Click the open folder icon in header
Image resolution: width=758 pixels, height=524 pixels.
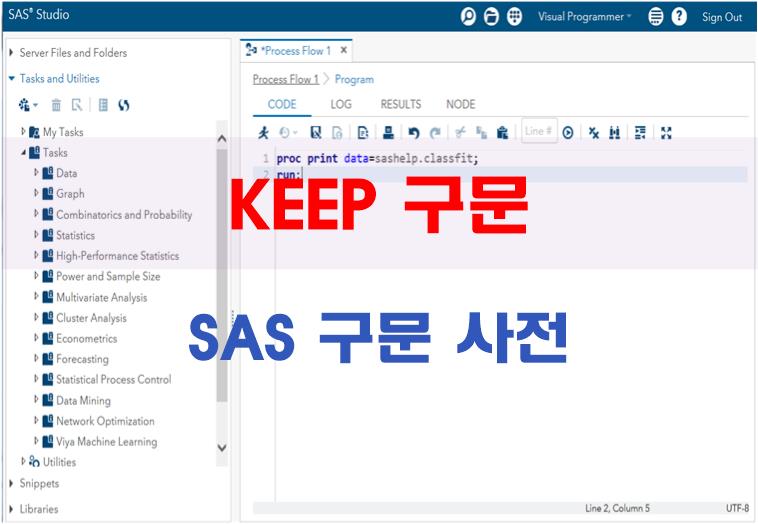click(x=491, y=17)
